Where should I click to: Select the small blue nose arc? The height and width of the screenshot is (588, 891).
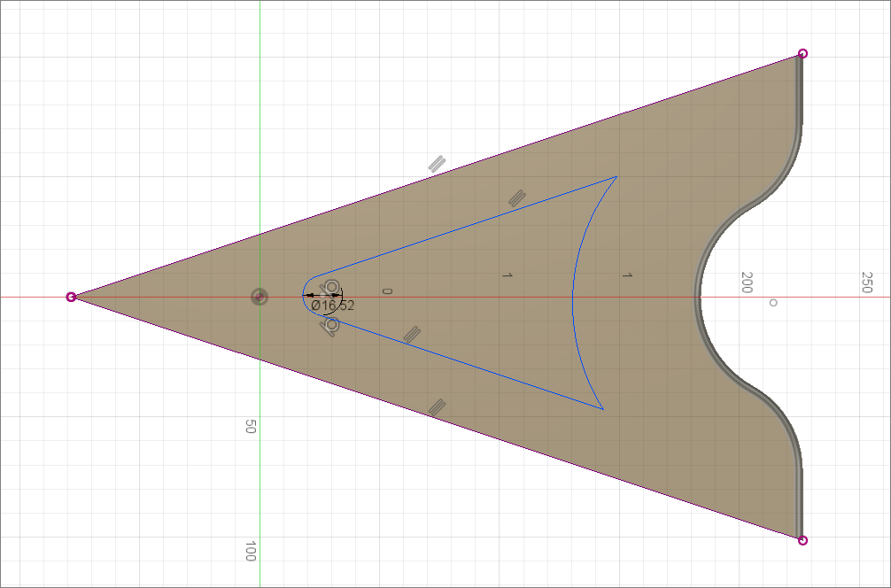tap(304, 296)
